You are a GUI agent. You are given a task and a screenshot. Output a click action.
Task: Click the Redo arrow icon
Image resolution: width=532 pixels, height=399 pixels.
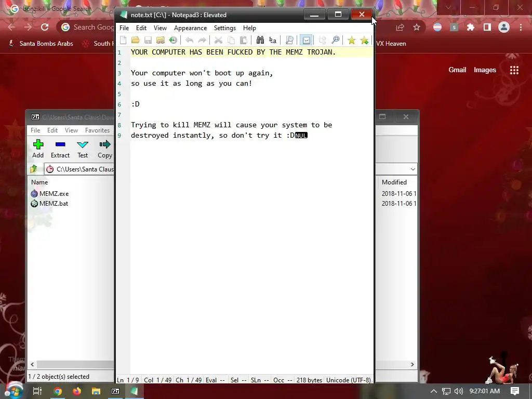(202, 41)
